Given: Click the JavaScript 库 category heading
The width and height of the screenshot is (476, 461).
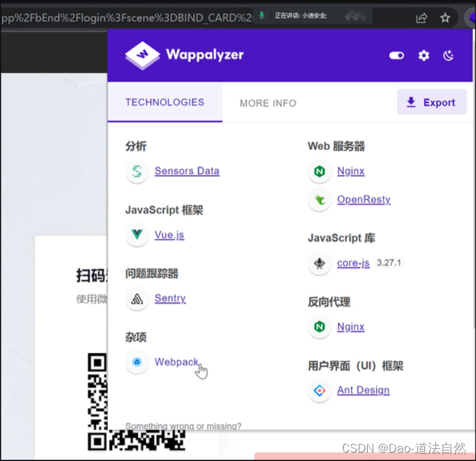Looking at the screenshot, I should point(341,238).
